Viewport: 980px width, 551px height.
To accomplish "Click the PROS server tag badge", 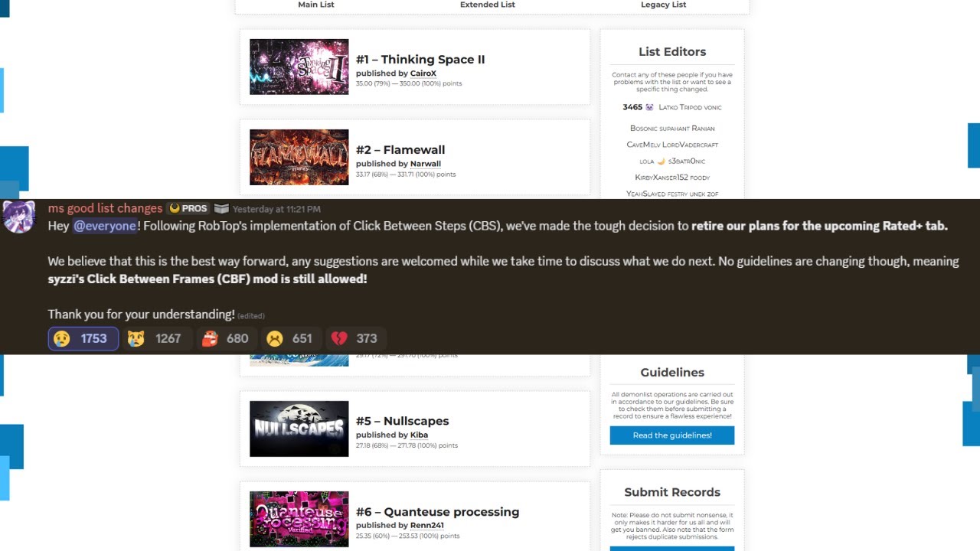I will (x=188, y=208).
